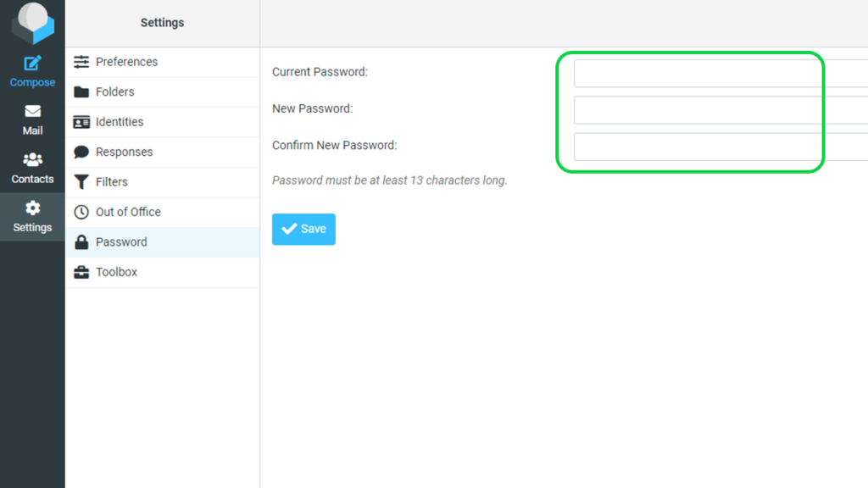This screenshot has height=488, width=868.
Task: Click the Preferences sliders icon
Action: click(81, 62)
